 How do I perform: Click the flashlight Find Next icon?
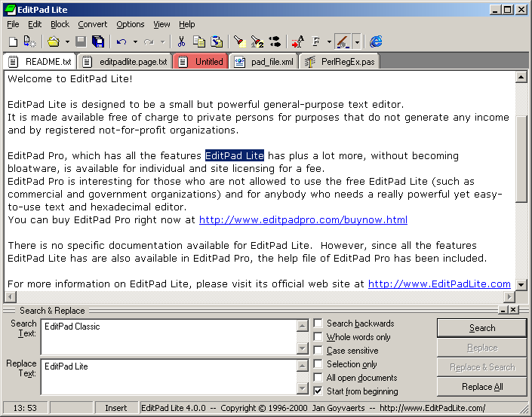(257, 41)
